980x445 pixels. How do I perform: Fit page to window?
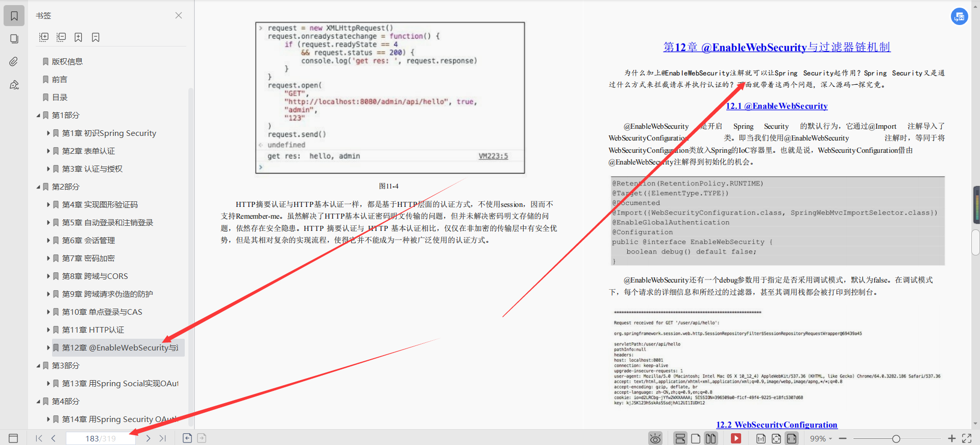(x=776, y=438)
